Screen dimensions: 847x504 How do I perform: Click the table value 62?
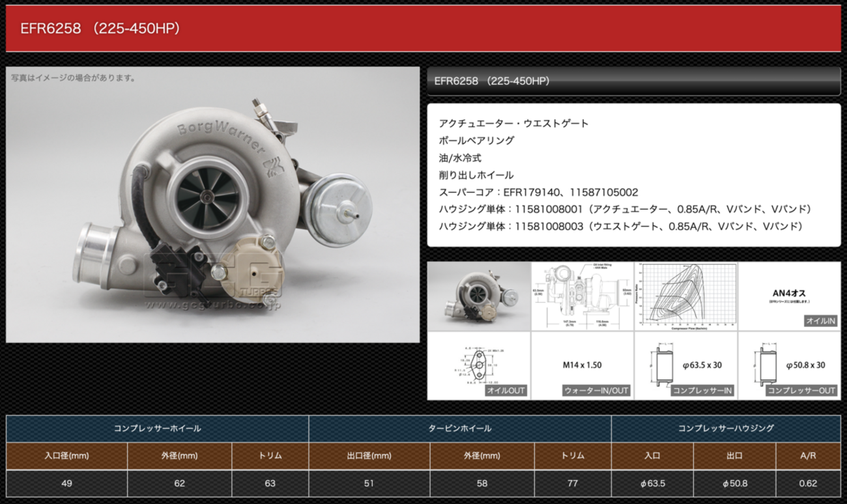pos(180,483)
